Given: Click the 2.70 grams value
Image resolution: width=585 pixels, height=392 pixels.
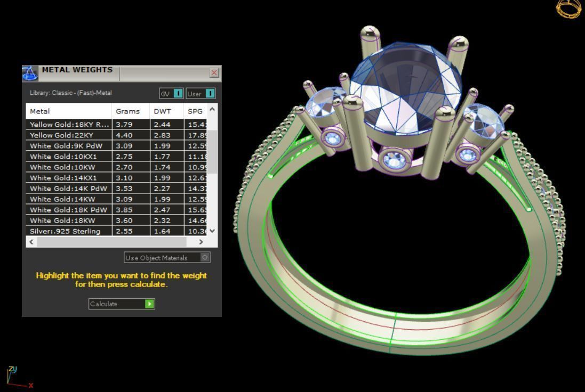Looking at the screenshot, I should 124,167.
